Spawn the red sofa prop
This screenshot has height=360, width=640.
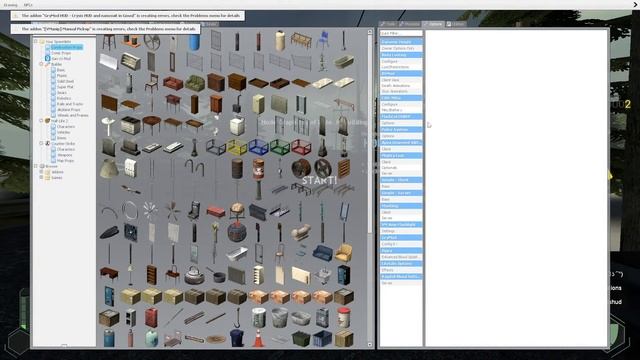[173, 83]
